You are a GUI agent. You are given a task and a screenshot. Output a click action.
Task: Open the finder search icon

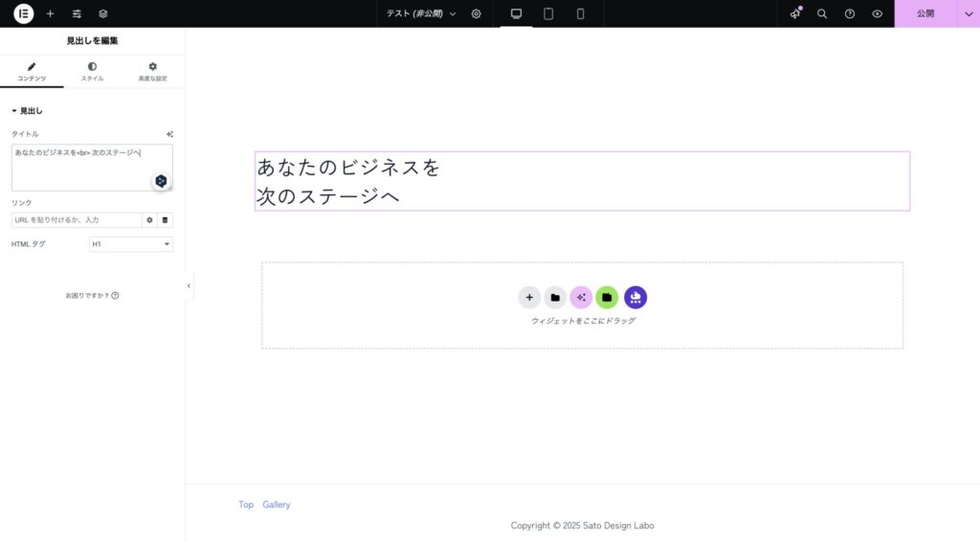(x=822, y=13)
